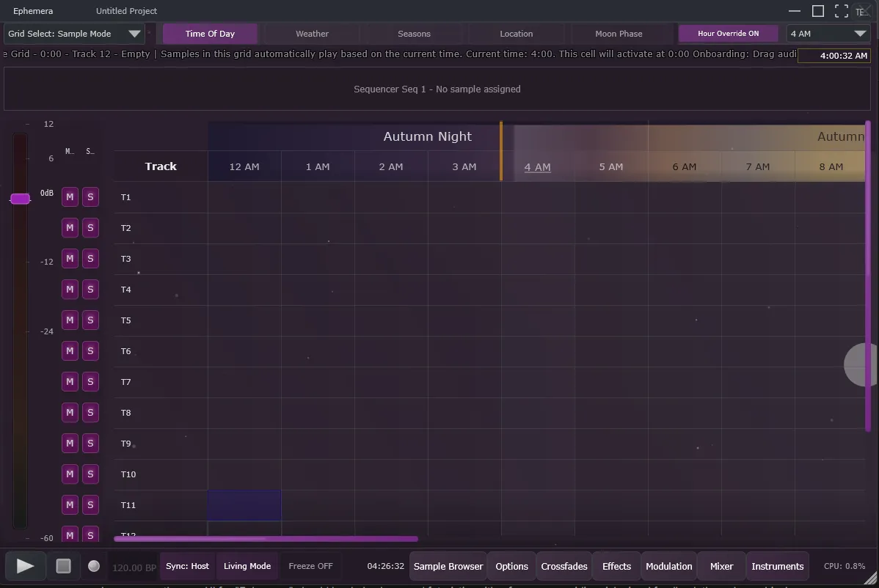The height and width of the screenshot is (588, 879).
Task: Toggle the Hour Override ON button
Action: [728, 34]
